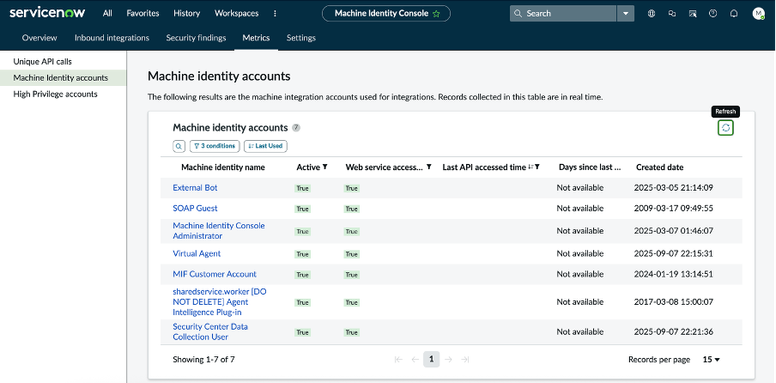Click the table search magnifier icon
The width and height of the screenshot is (776, 383).
[x=179, y=146]
